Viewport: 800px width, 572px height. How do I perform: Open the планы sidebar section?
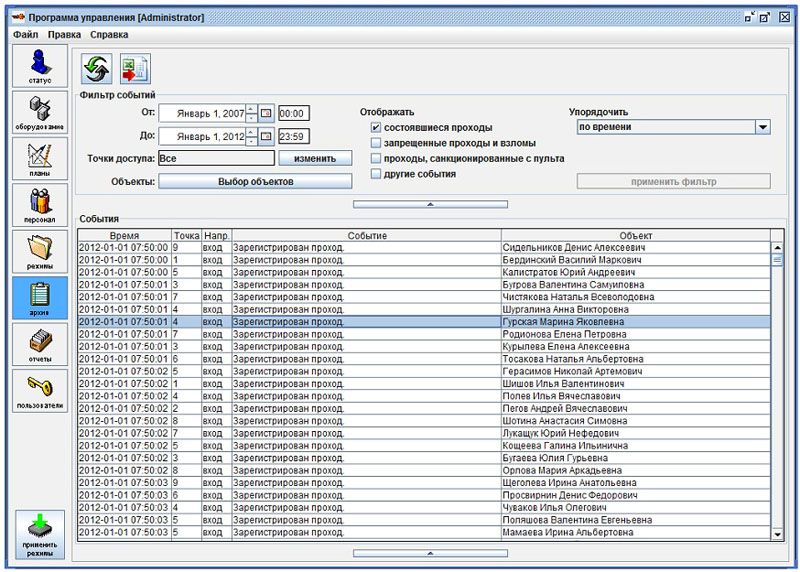tap(40, 158)
